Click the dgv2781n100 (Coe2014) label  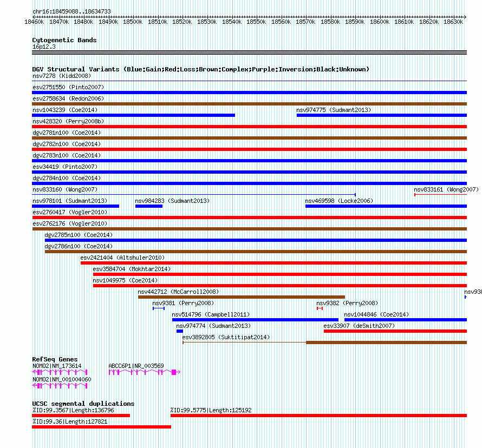(67, 133)
